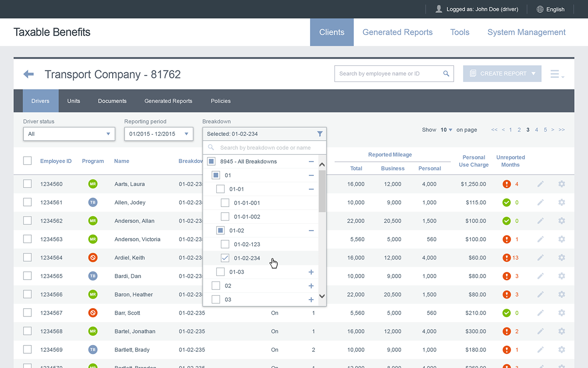Click red alert icon in Ardiel, Keith row

(x=507, y=258)
